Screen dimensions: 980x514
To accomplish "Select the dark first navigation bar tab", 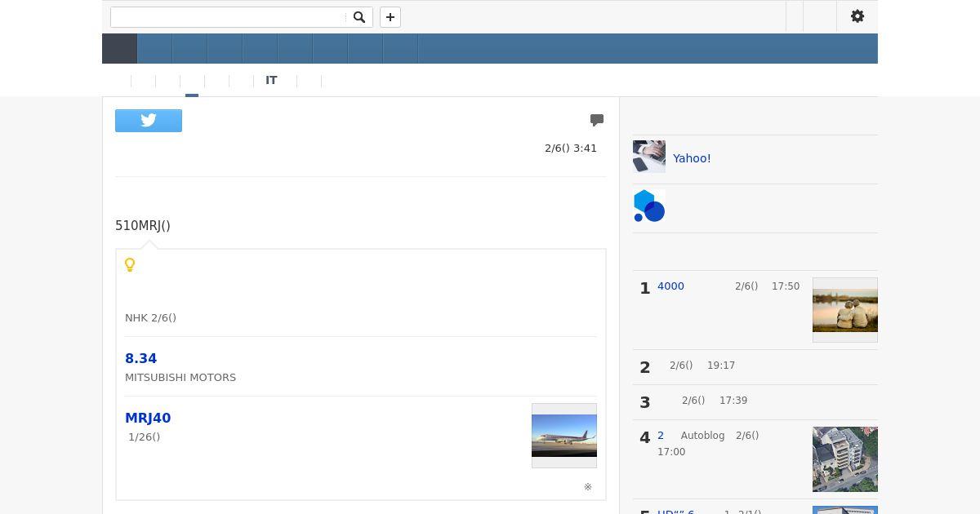I will 119,49.
